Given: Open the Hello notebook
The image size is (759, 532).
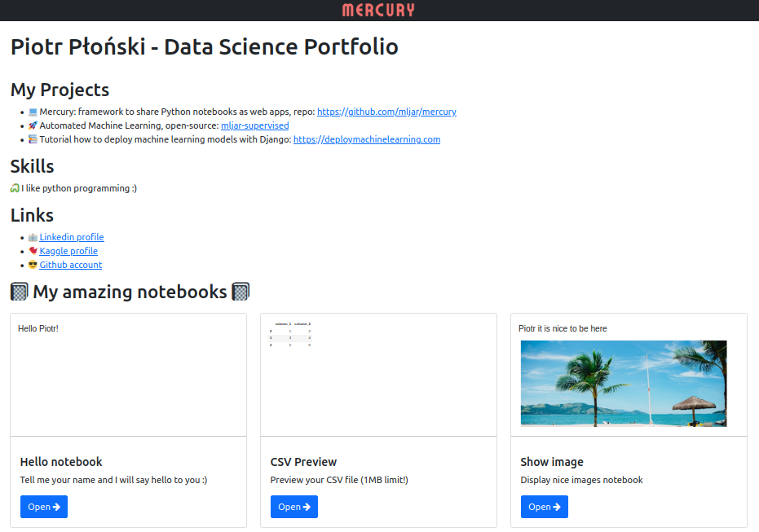Looking at the screenshot, I should 43,507.
